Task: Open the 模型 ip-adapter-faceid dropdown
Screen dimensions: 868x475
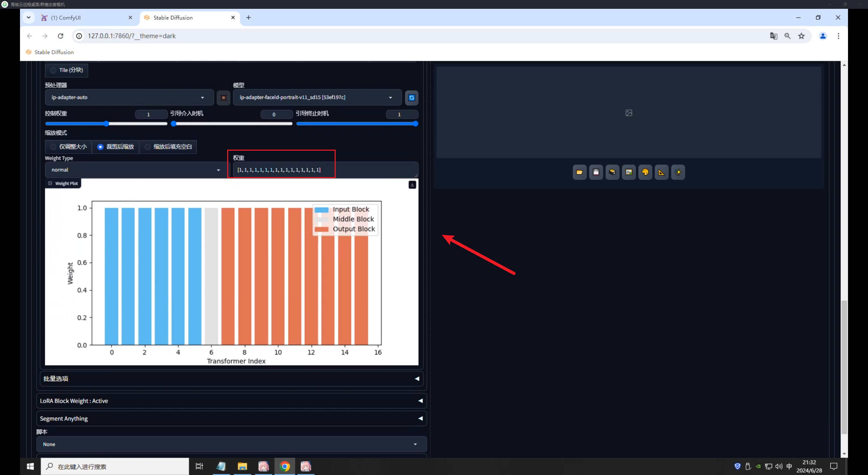Action: [x=317, y=98]
